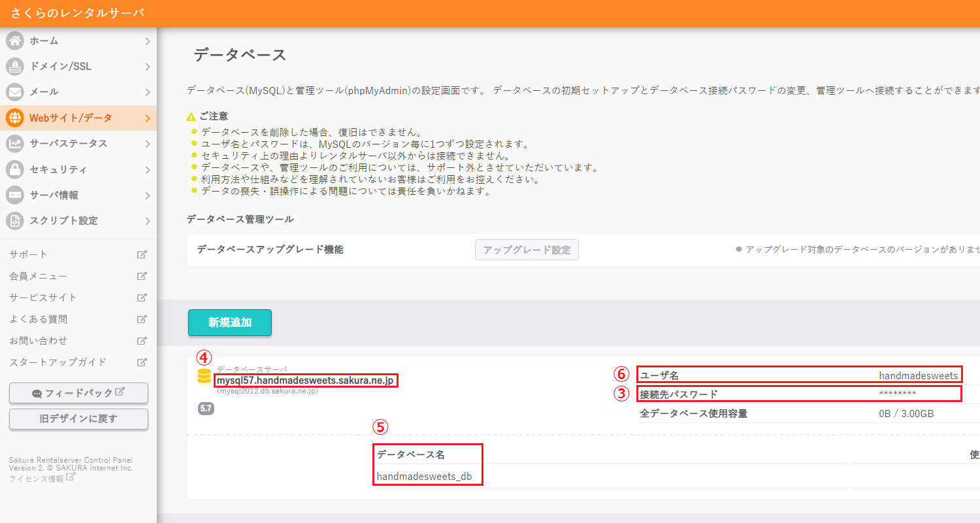
Task: Expand the ホーム menu chevron
Action: coord(148,41)
